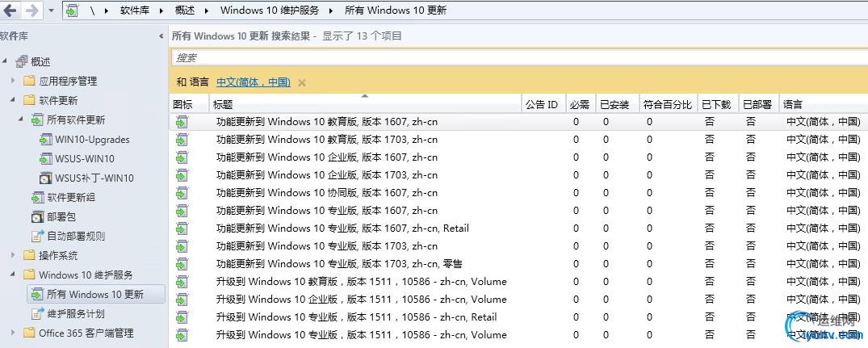
Task: Go back with the navigation arrow
Action: point(10,10)
